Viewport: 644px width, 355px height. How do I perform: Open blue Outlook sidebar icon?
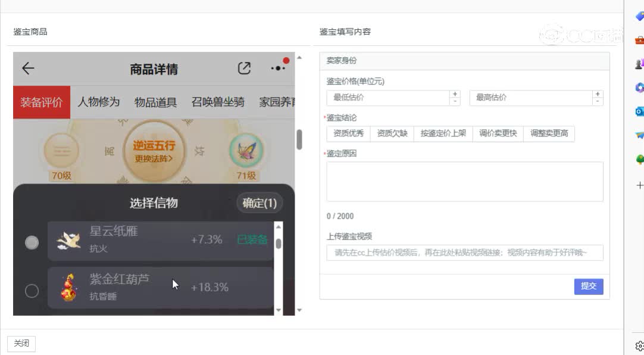tap(639, 111)
